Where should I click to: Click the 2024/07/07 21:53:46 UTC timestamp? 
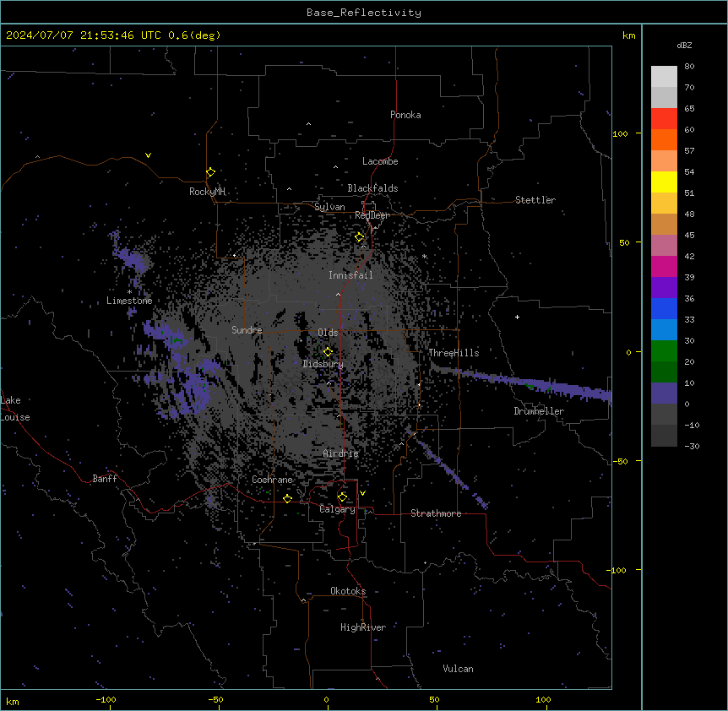83,35
